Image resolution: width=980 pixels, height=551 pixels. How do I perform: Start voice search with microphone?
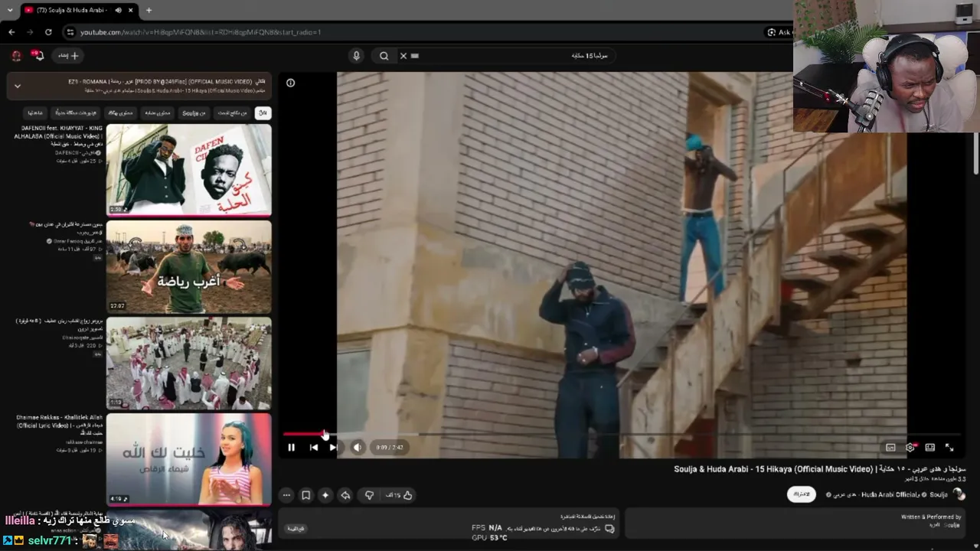click(356, 55)
